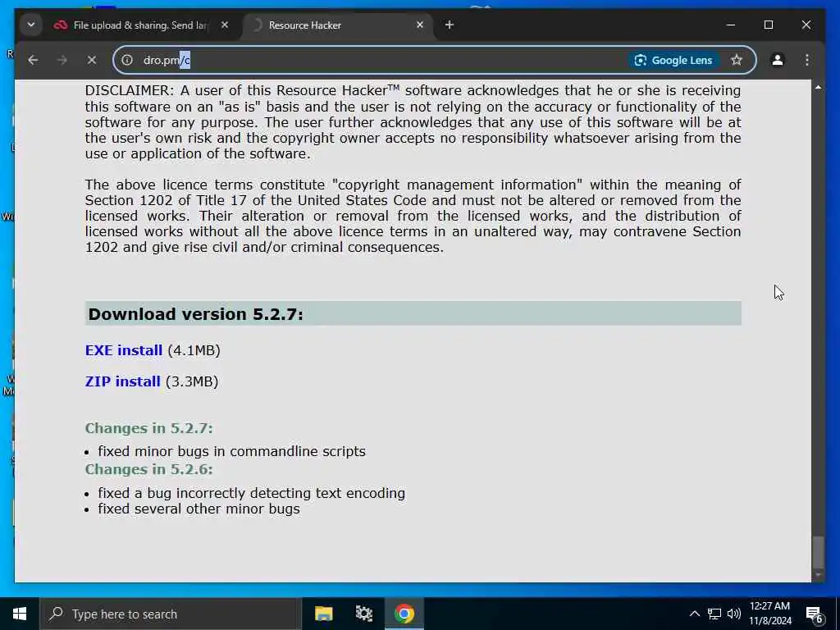Click the scrollbar down arrow
The height and width of the screenshot is (630, 840).
click(818, 575)
